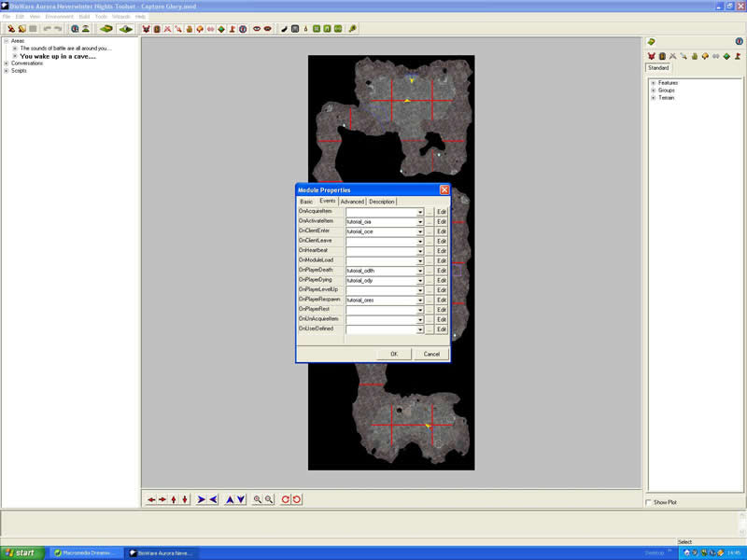Open the OnClientEnter script dropdown
This screenshot has height=560, width=747.
(420, 231)
